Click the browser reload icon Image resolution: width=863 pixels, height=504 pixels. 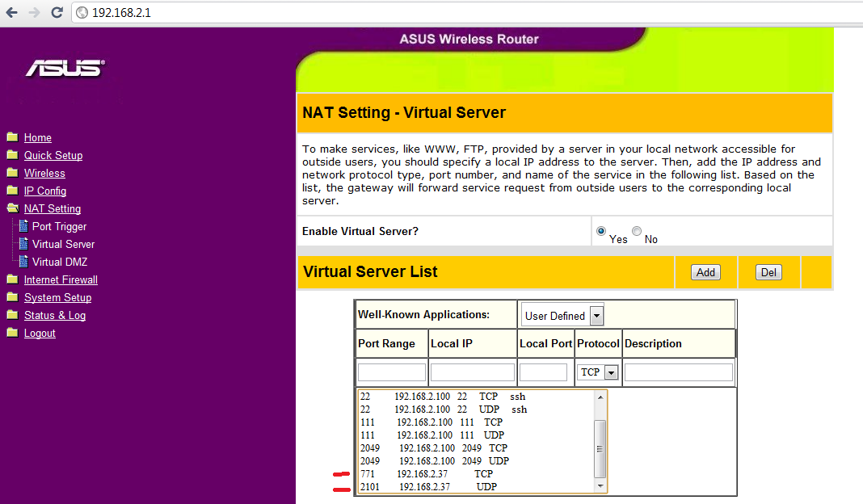[57, 13]
